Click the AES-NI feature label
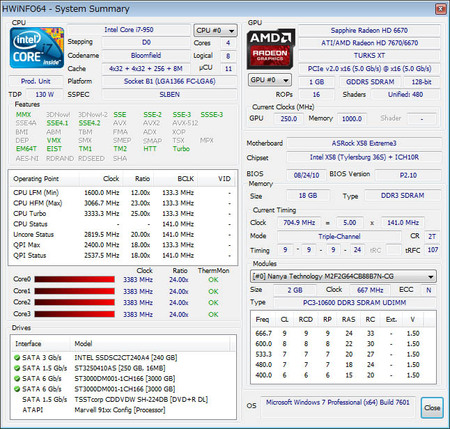This screenshot has height=429, width=450. coord(27,158)
